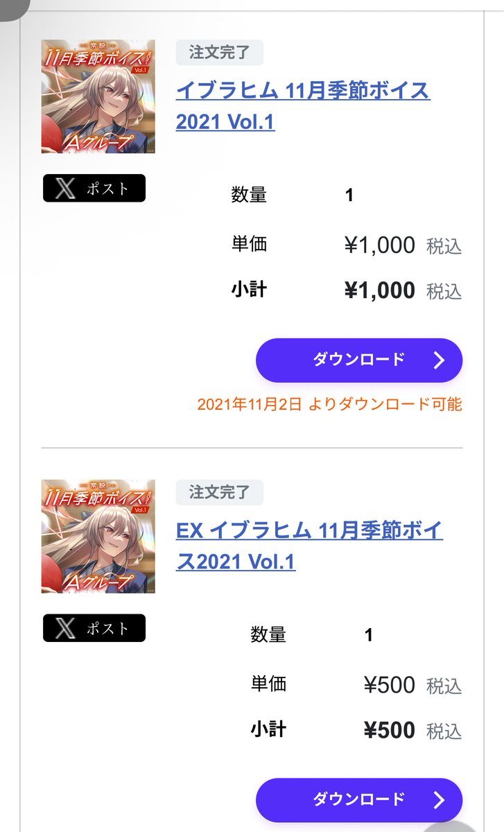Click the X logo beside ポスト for the EX voice pack
The height and width of the screenshot is (832, 504).
pos(64,628)
